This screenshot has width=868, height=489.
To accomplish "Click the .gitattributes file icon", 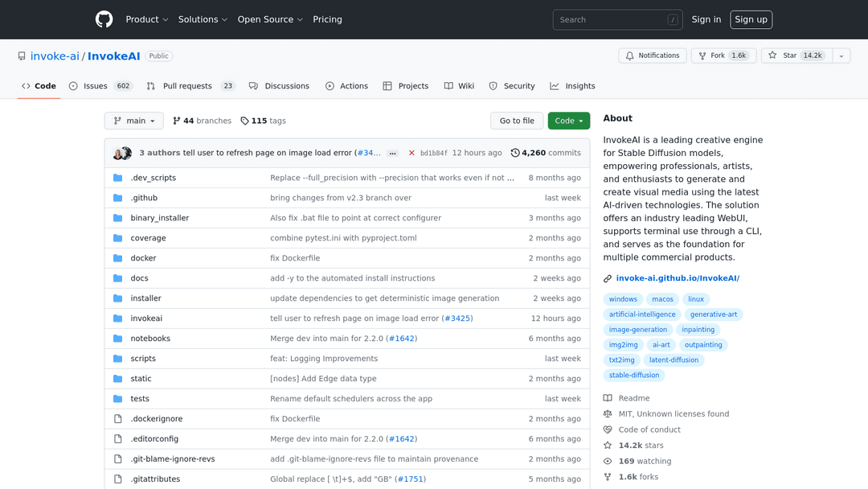I will [118, 479].
